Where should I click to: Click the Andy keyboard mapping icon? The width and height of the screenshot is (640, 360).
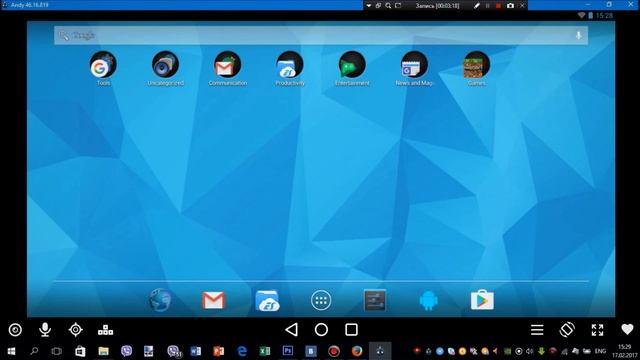pyautogui.click(x=105, y=330)
